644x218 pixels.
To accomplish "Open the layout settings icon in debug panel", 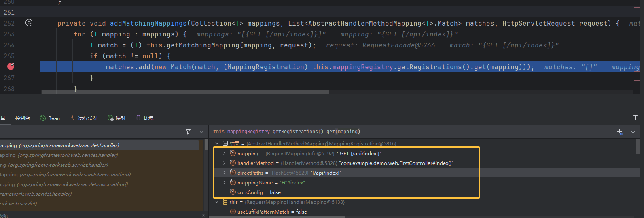I will pos(635,118).
